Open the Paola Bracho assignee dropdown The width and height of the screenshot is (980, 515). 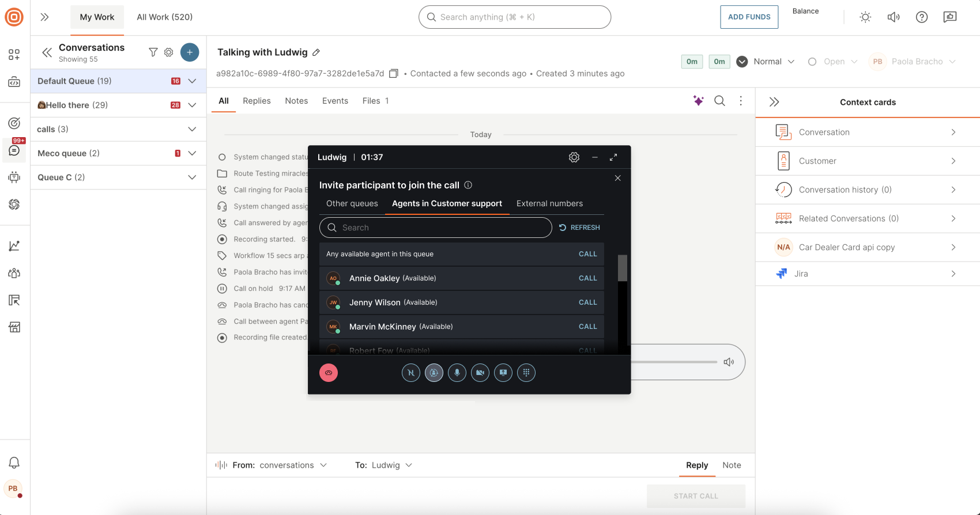point(913,62)
